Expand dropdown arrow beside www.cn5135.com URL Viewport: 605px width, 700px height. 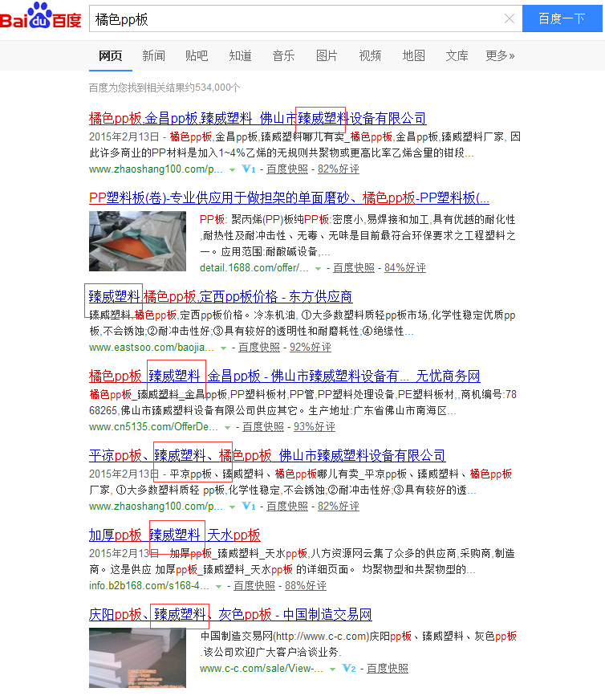[x=228, y=427]
